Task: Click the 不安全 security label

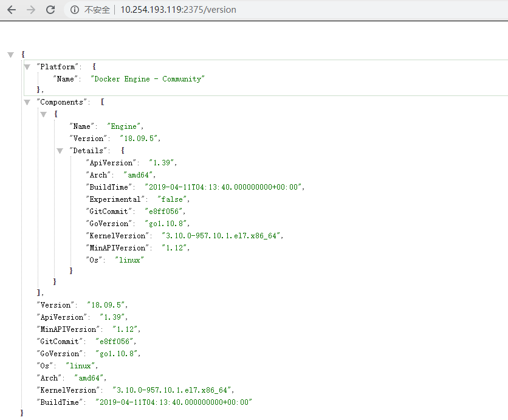Action: click(x=97, y=10)
